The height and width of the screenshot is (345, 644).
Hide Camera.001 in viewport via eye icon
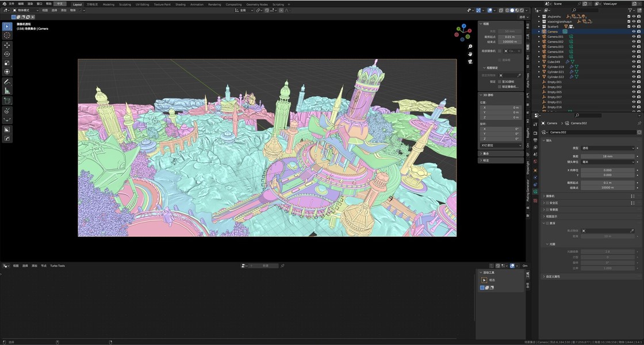[x=634, y=37]
